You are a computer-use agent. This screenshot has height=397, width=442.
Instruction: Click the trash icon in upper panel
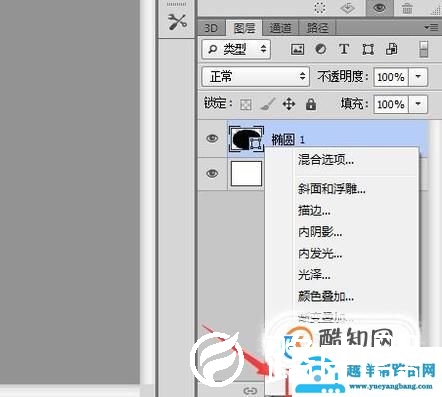tap(407, 8)
